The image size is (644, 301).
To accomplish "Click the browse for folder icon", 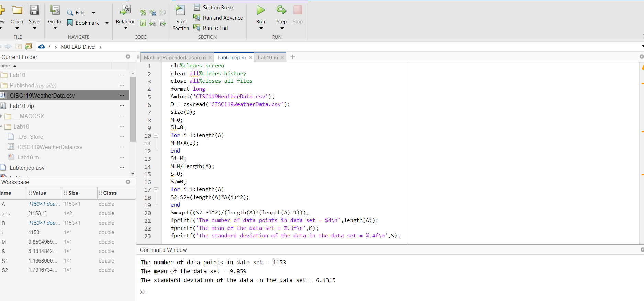I will 29,46.
